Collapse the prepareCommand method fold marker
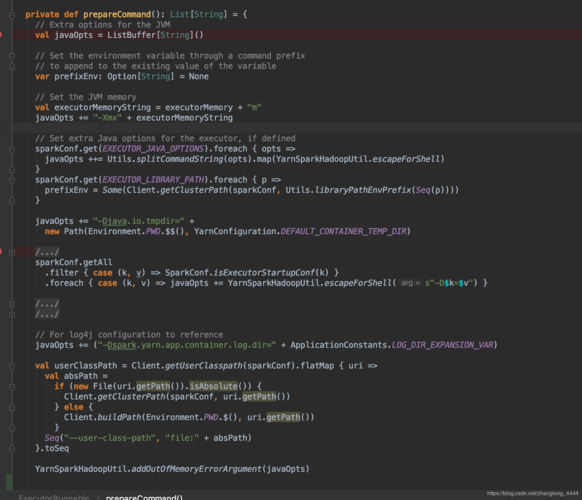 pos(12,15)
